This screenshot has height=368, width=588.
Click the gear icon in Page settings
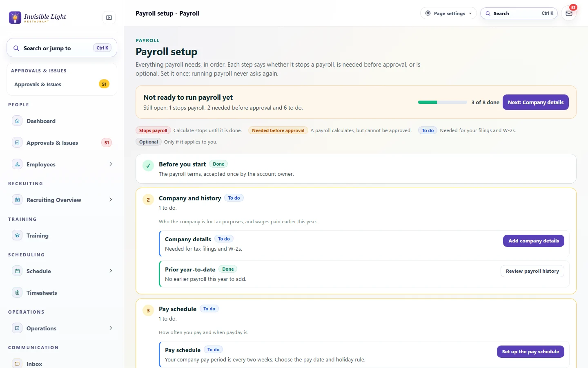428,13
